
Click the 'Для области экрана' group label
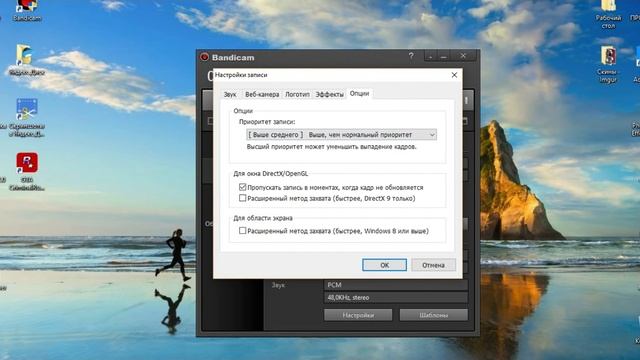click(x=263, y=218)
